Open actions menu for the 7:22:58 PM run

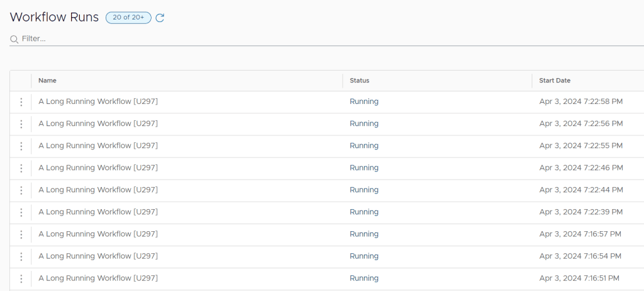[x=21, y=102]
